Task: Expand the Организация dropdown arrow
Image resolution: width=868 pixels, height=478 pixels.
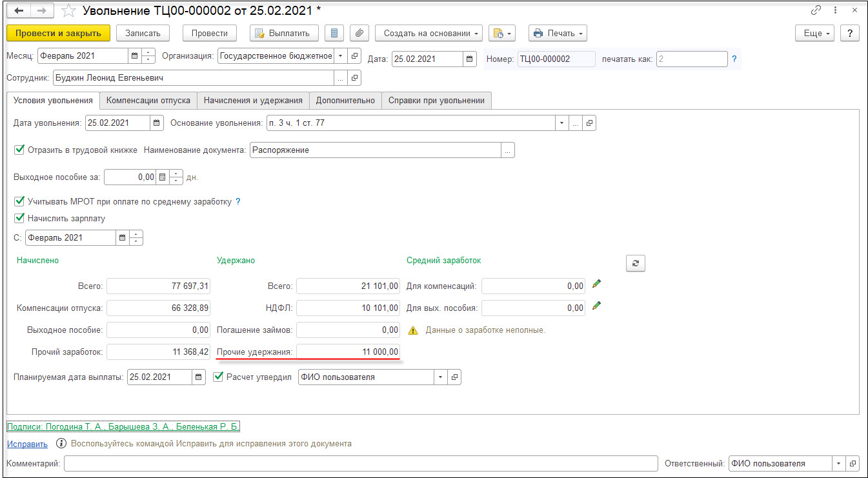Action: [341, 56]
